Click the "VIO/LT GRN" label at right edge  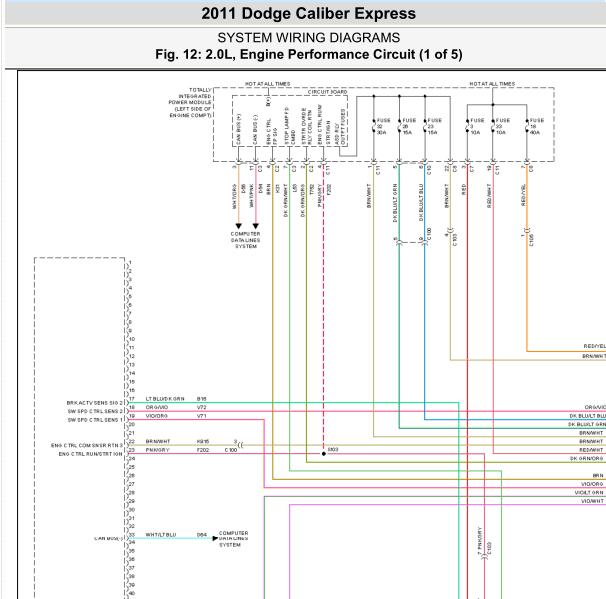click(589, 492)
